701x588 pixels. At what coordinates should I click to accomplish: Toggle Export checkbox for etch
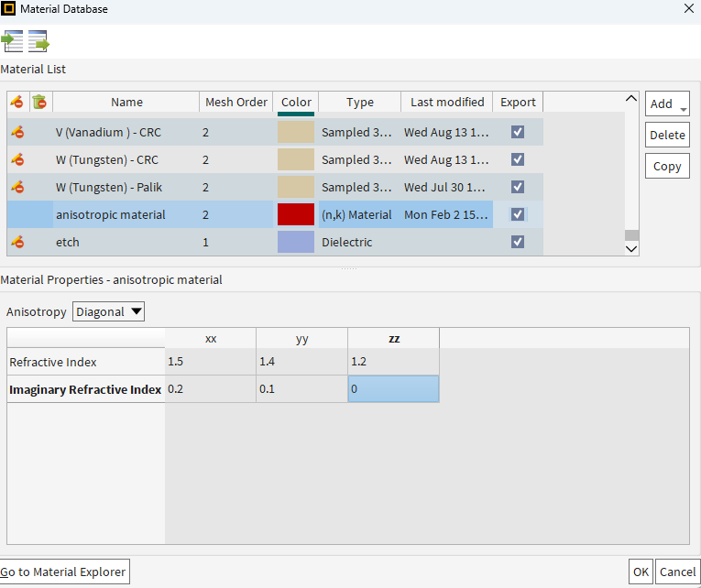tap(518, 242)
